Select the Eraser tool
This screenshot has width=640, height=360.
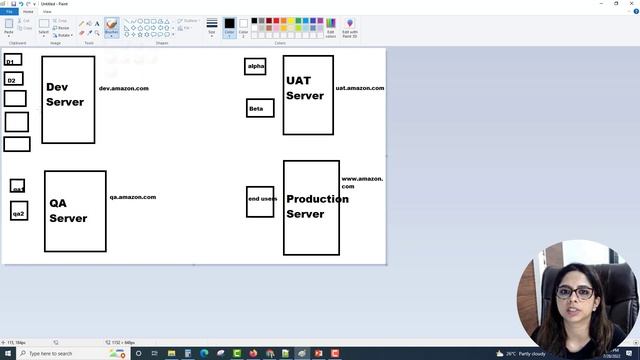[x=81, y=33]
